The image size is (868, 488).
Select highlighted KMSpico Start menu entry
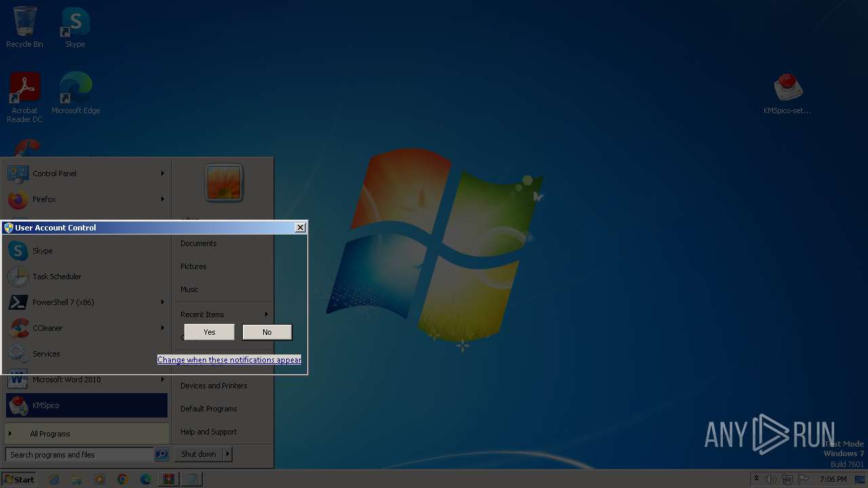pos(86,405)
